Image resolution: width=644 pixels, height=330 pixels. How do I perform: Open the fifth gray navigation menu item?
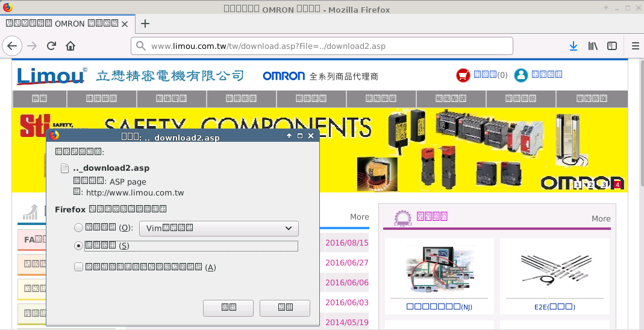tap(311, 99)
